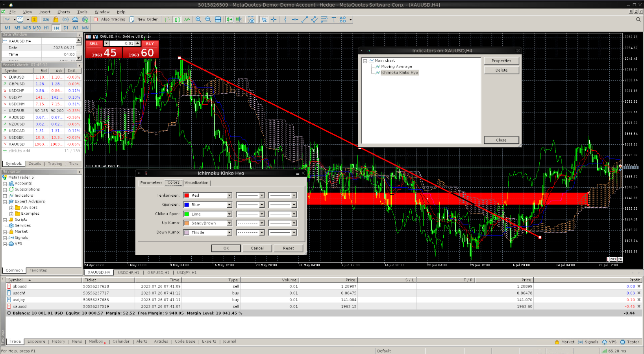The width and height of the screenshot is (644, 354).
Task: Switch to the Visualization tab
Action: point(196,183)
